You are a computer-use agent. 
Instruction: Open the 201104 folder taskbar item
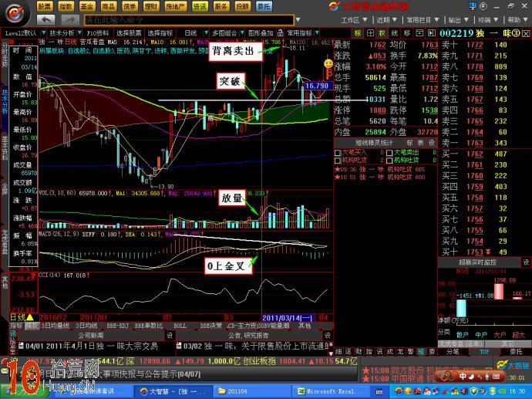251,391
